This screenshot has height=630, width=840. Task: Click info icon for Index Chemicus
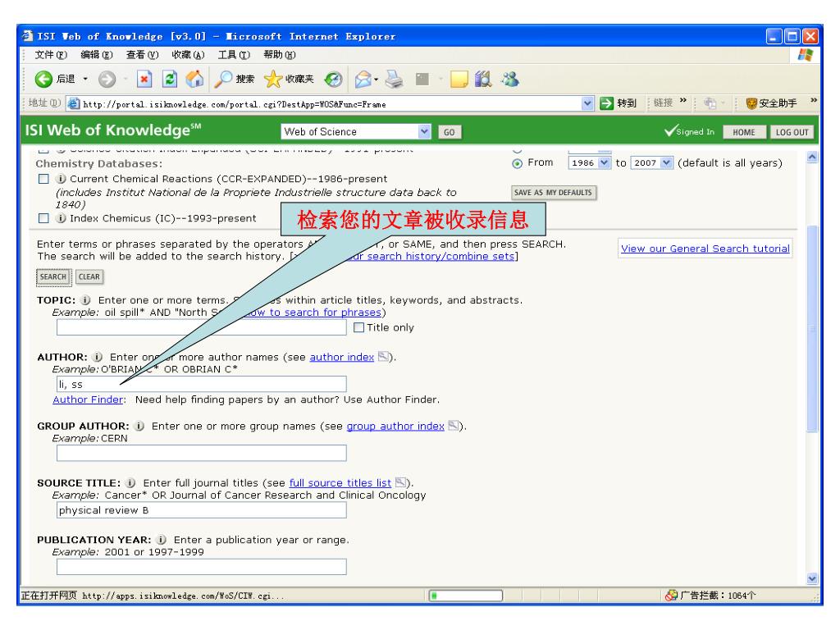[61, 218]
